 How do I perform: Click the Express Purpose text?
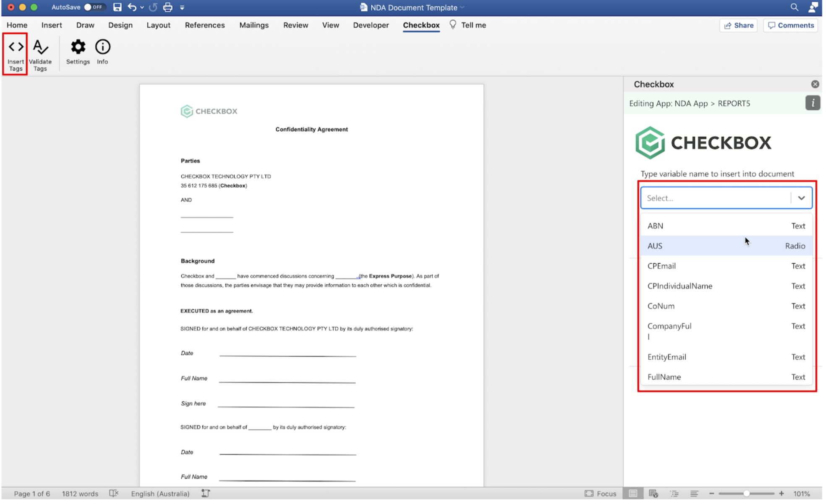[390, 276]
